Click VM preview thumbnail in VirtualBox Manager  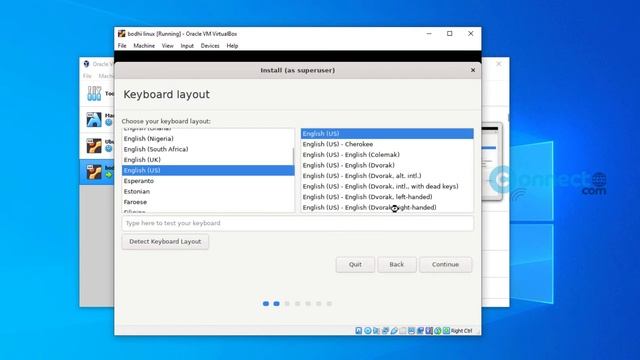(x=492, y=161)
